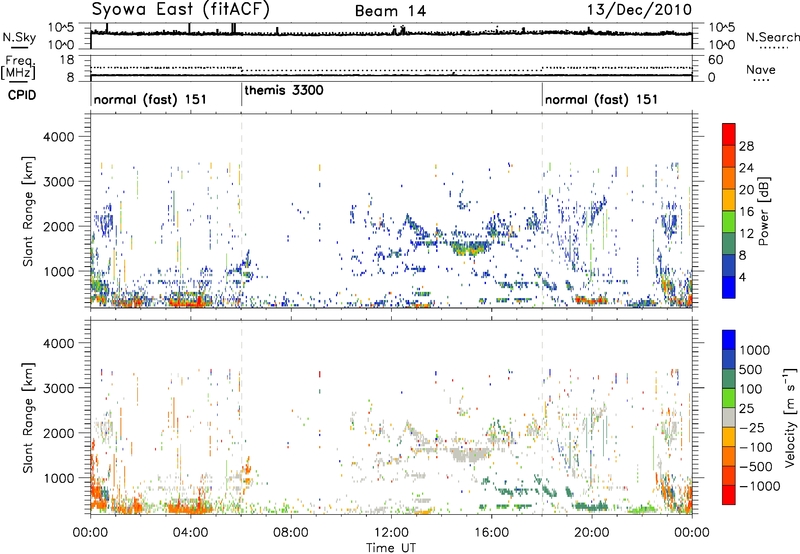Click the first 'normal (fast) 151' label

tap(150, 99)
